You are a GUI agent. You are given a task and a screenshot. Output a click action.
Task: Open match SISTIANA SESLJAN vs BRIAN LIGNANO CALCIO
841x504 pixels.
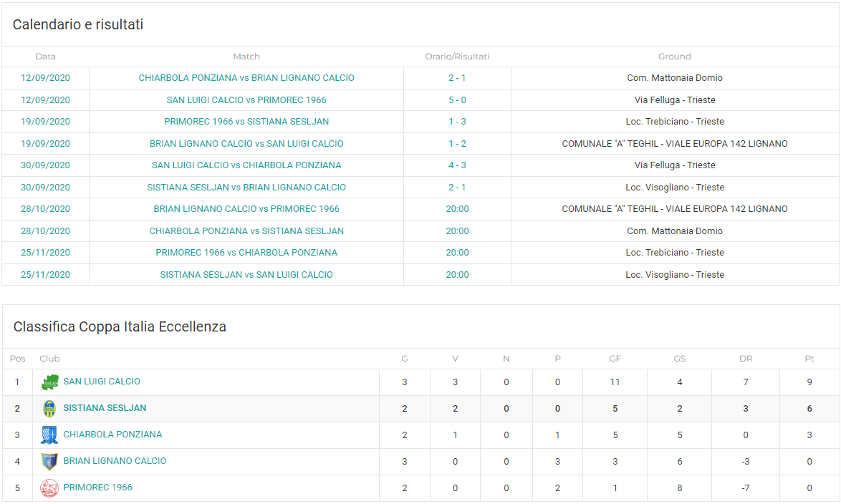tap(246, 187)
